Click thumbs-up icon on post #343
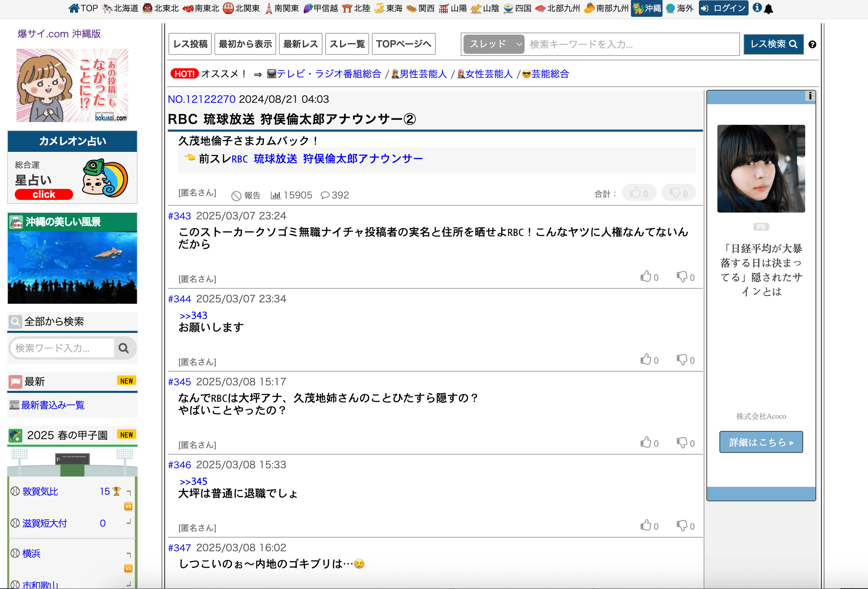Screen dimensions: 868x589 tap(646, 277)
